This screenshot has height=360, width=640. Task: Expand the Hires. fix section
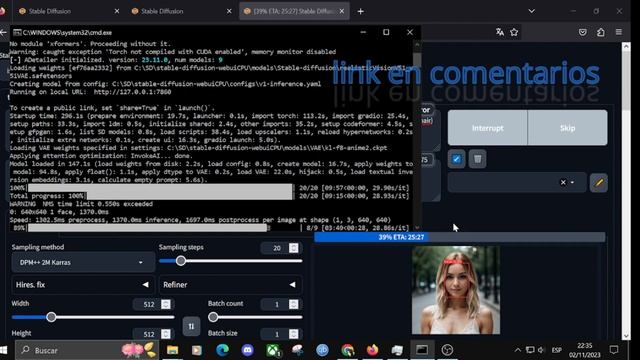pos(83,284)
